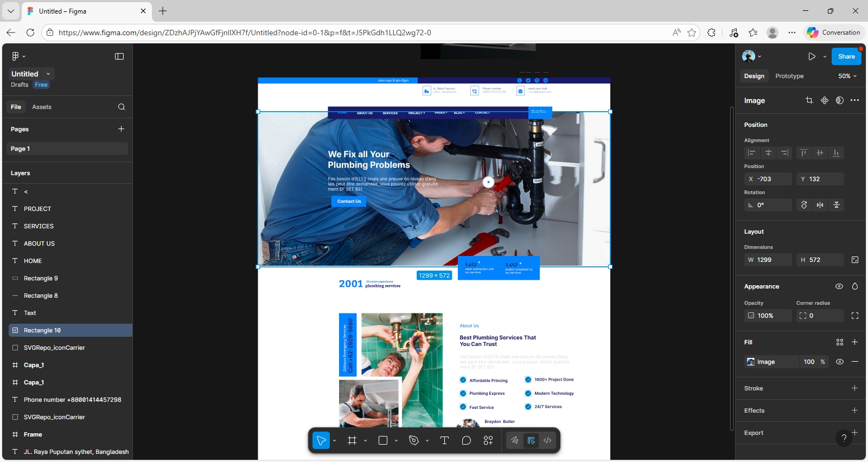Image resolution: width=868 pixels, height=462 pixels.
Task: Click the Free plan badge
Action: 41,85
